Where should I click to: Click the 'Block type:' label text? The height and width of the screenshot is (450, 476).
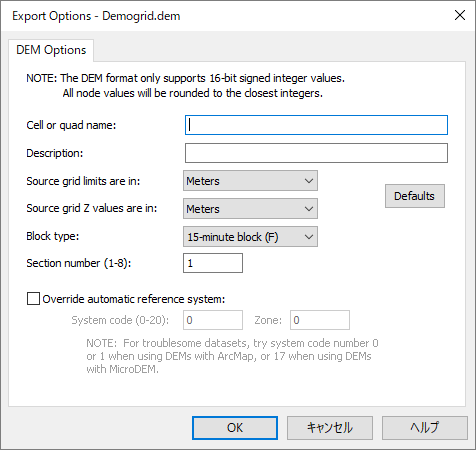pos(53,236)
